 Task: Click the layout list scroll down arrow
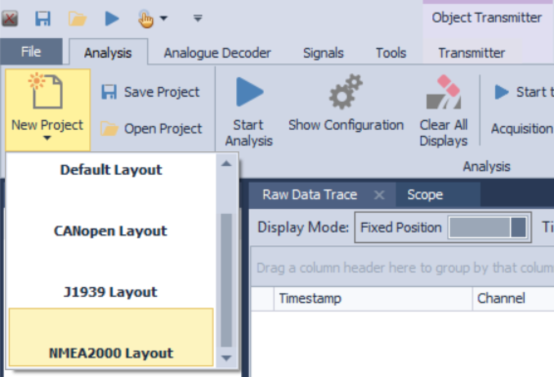tap(226, 358)
